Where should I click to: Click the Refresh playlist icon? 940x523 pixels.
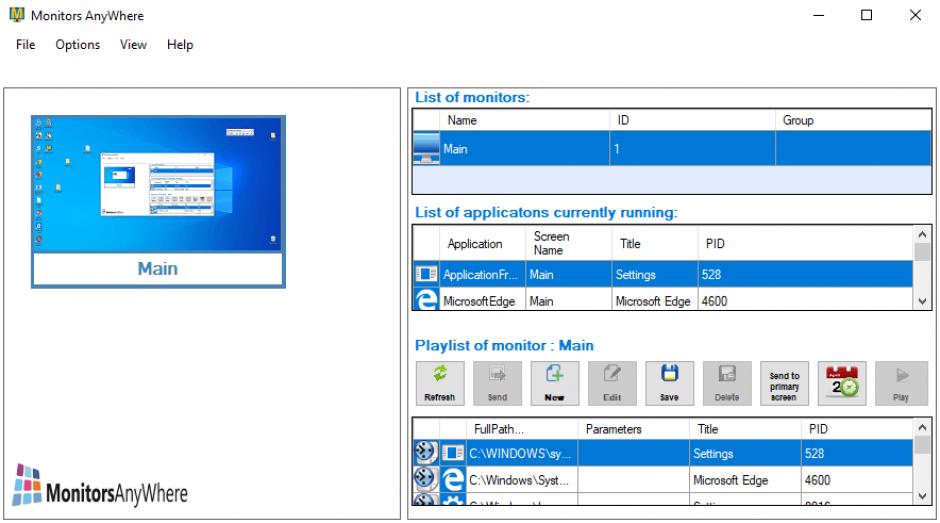point(440,382)
